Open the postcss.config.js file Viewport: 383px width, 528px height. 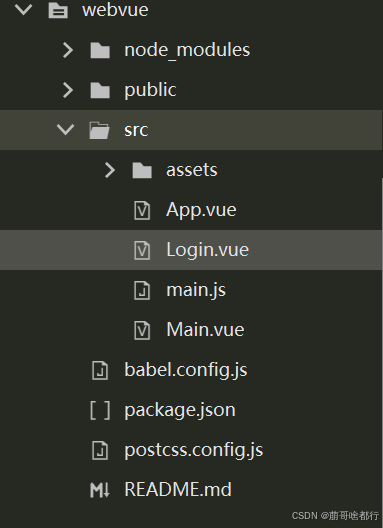[x=194, y=450]
